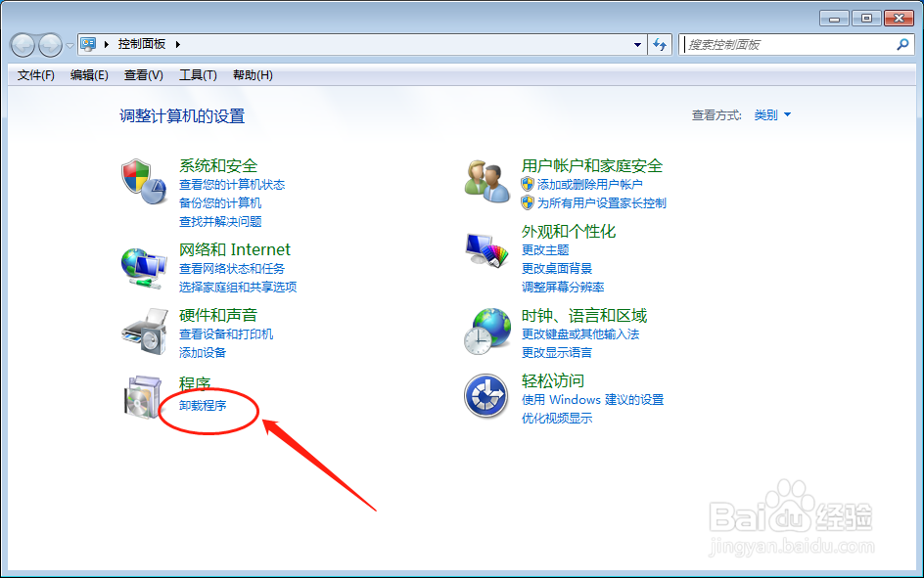Click the 更改桌面背景 link

pyautogui.click(x=557, y=268)
